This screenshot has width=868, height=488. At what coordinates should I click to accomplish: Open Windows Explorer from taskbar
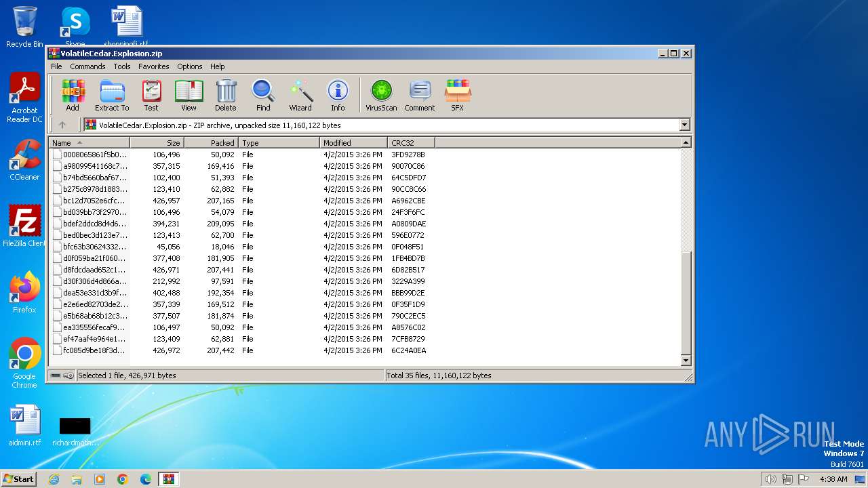pos(77,479)
